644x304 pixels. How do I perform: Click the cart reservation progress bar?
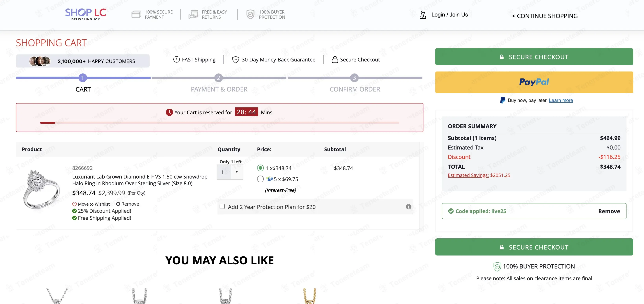[219, 123]
